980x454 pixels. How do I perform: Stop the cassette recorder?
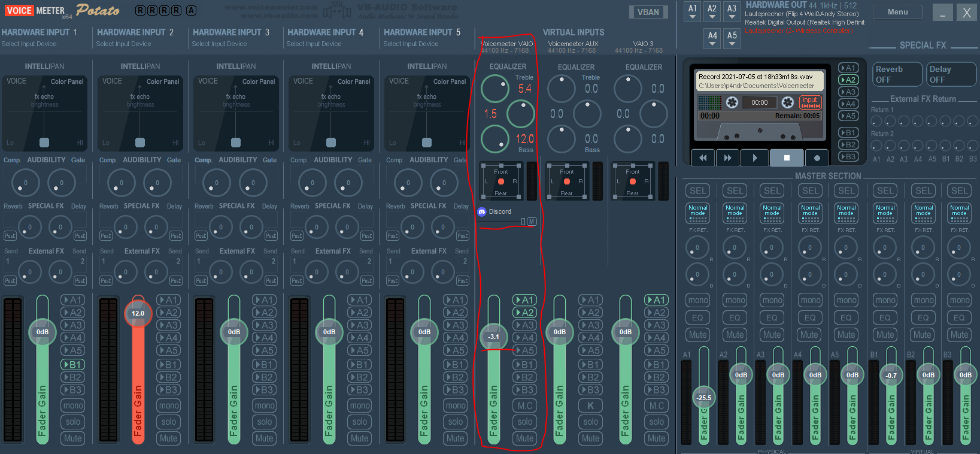tap(787, 158)
